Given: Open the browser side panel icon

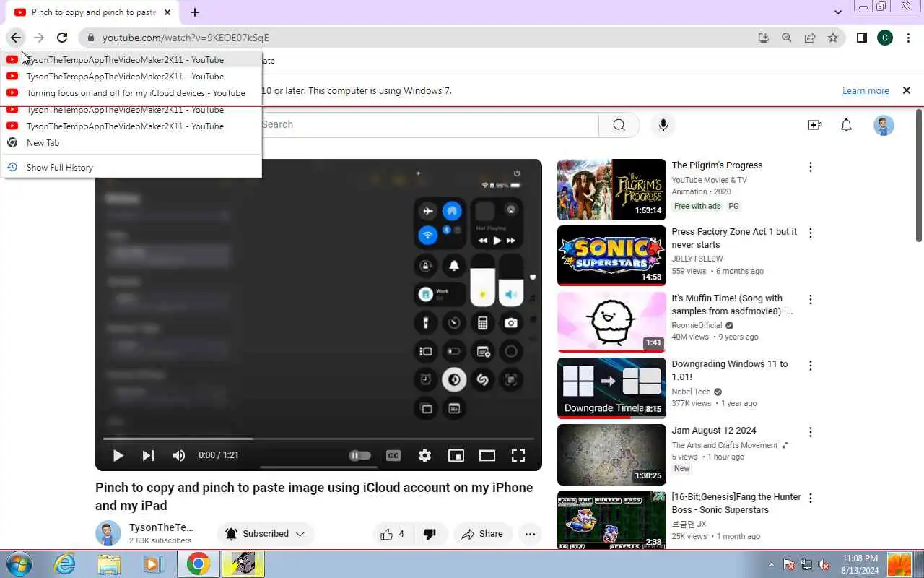Looking at the screenshot, I should [x=862, y=38].
